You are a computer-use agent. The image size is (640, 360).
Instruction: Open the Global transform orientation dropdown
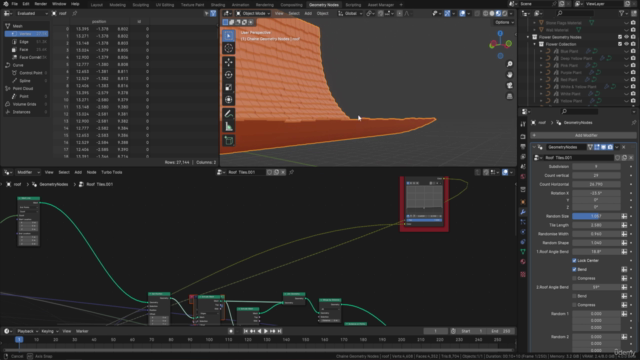click(x=350, y=13)
